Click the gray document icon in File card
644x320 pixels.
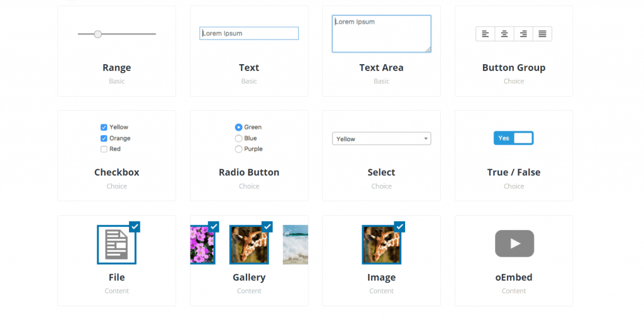pos(116,245)
